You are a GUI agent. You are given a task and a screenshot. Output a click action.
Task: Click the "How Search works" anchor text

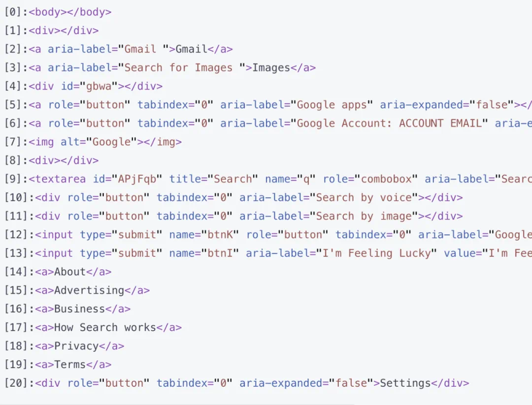105,328
